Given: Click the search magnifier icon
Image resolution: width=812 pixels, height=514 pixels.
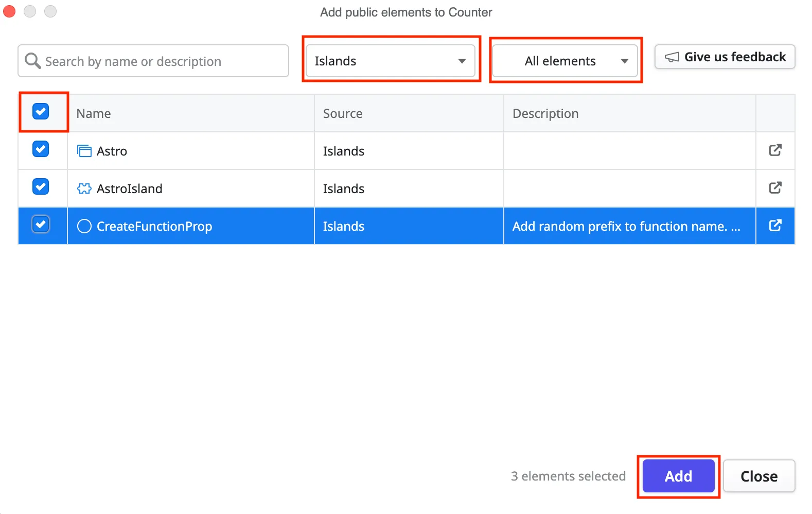Looking at the screenshot, I should [x=33, y=61].
